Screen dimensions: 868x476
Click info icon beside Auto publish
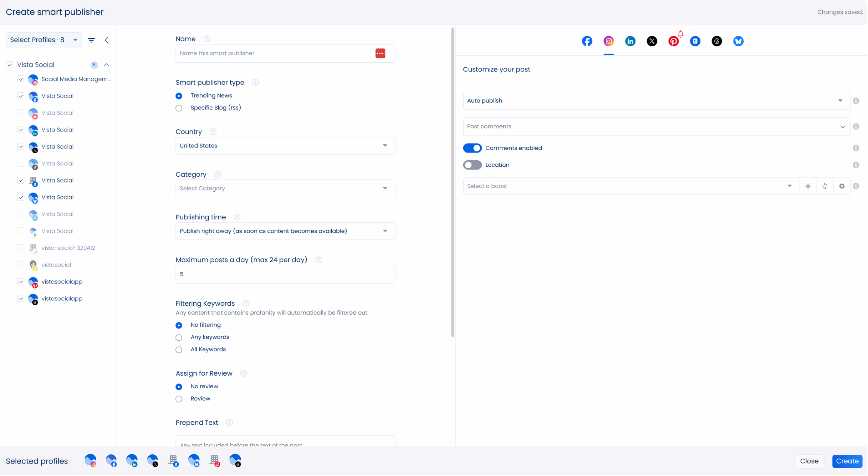pos(856,101)
